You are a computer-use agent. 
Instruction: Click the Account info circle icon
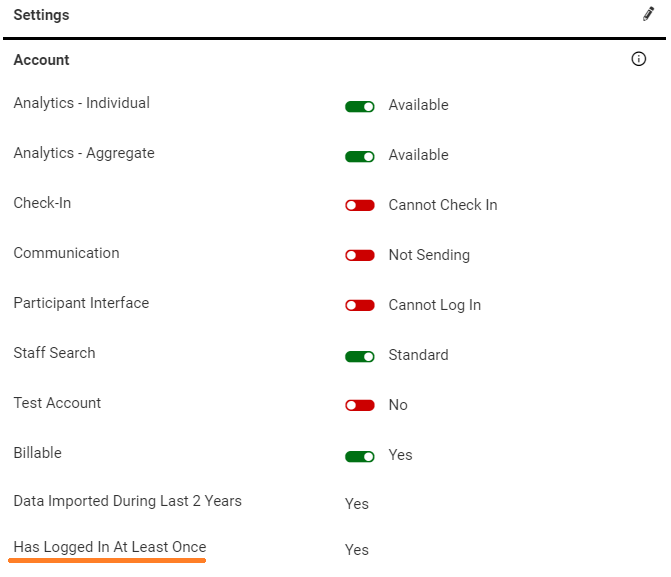coord(639,59)
